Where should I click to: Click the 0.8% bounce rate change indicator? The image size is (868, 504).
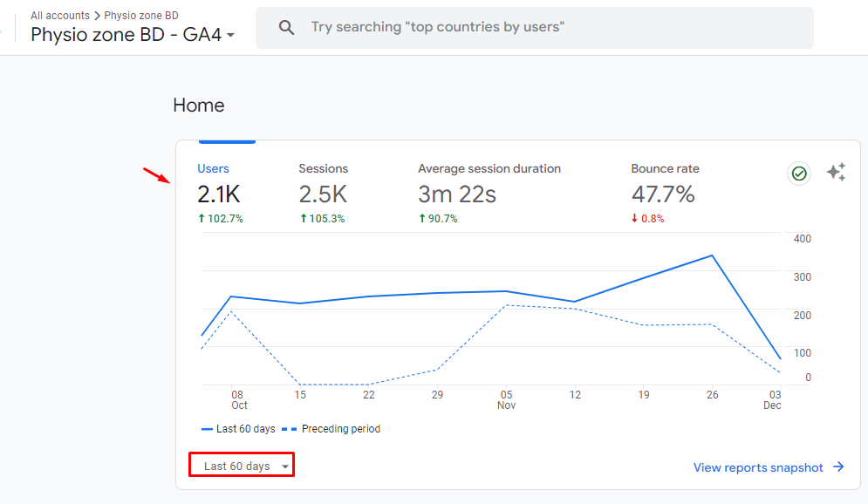647,219
